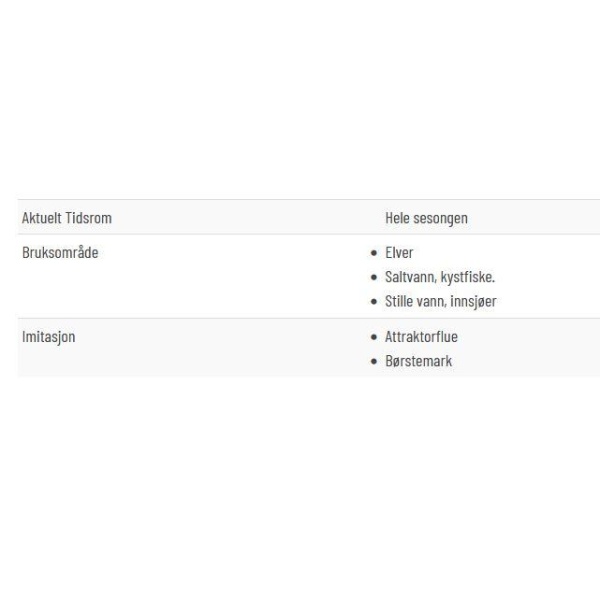Click the 'Imitasjon' row label

coord(49,337)
